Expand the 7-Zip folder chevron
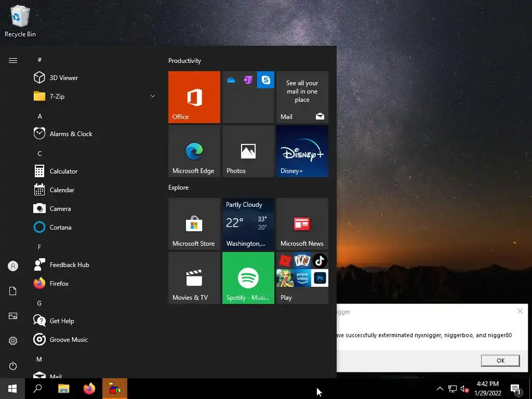 tap(153, 96)
